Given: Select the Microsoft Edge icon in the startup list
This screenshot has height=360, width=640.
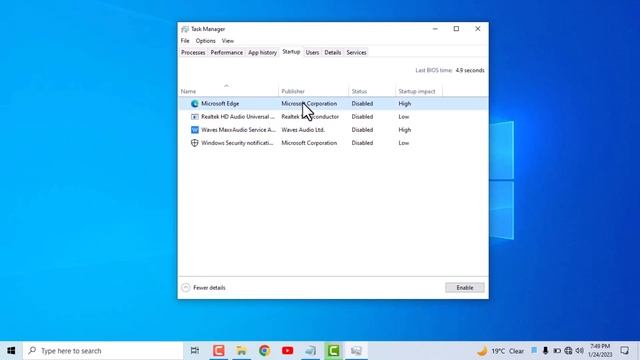Looking at the screenshot, I should pyautogui.click(x=195, y=104).
